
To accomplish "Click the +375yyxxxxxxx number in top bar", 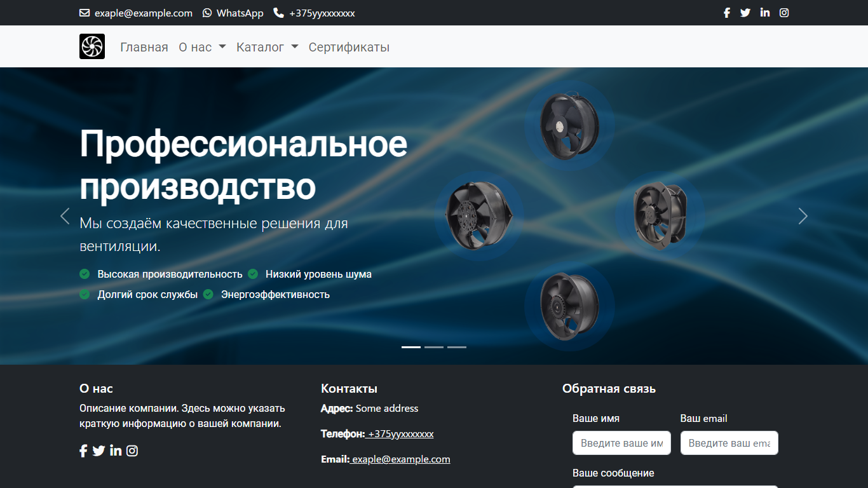I will point(322,13).
